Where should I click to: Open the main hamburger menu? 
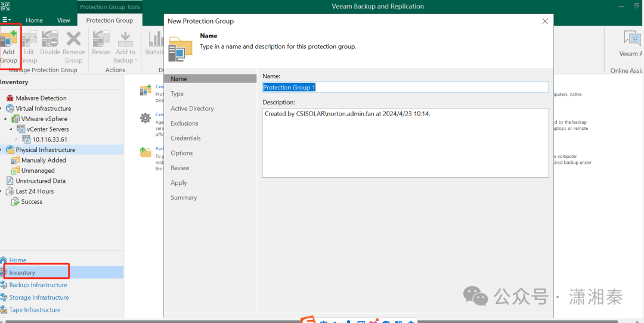point(7,20)
